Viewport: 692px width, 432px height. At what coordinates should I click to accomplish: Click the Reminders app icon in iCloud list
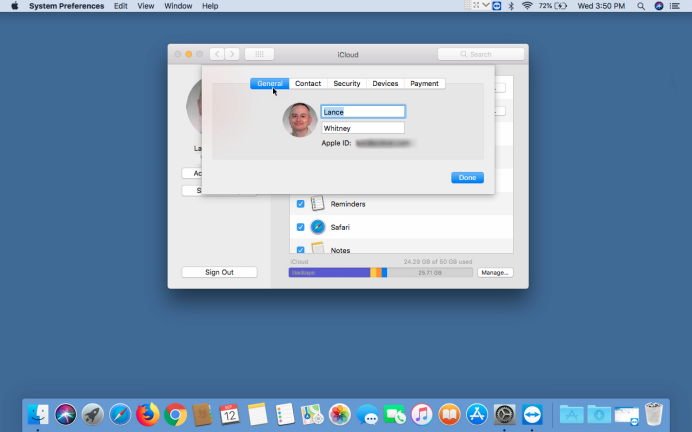click(317, 203)
